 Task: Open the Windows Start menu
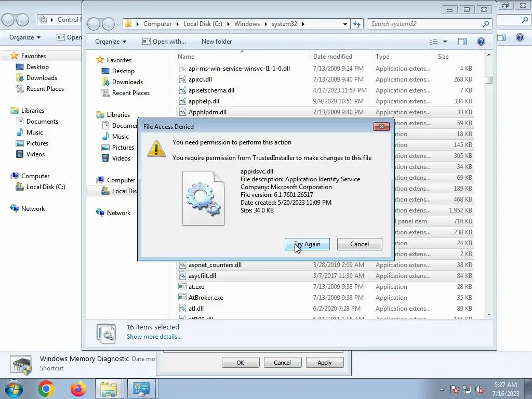point(14,389)
